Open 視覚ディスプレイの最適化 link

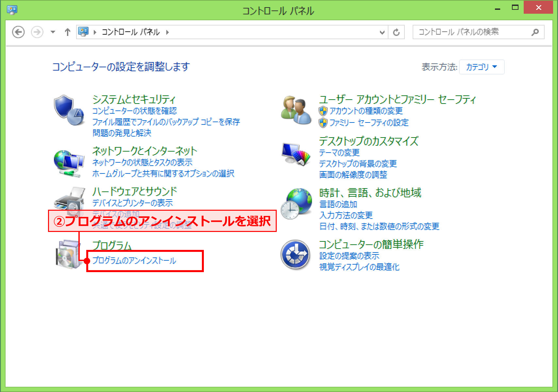coord(359,267)
